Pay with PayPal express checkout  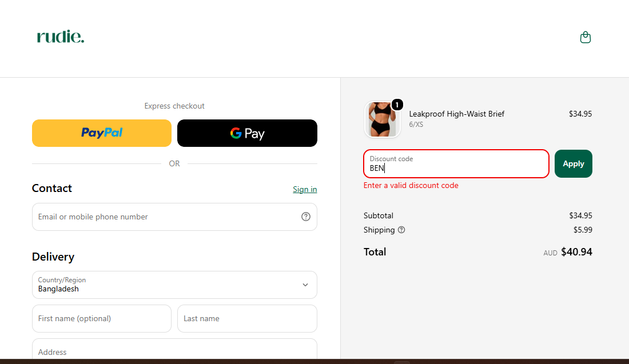(102, 133)
